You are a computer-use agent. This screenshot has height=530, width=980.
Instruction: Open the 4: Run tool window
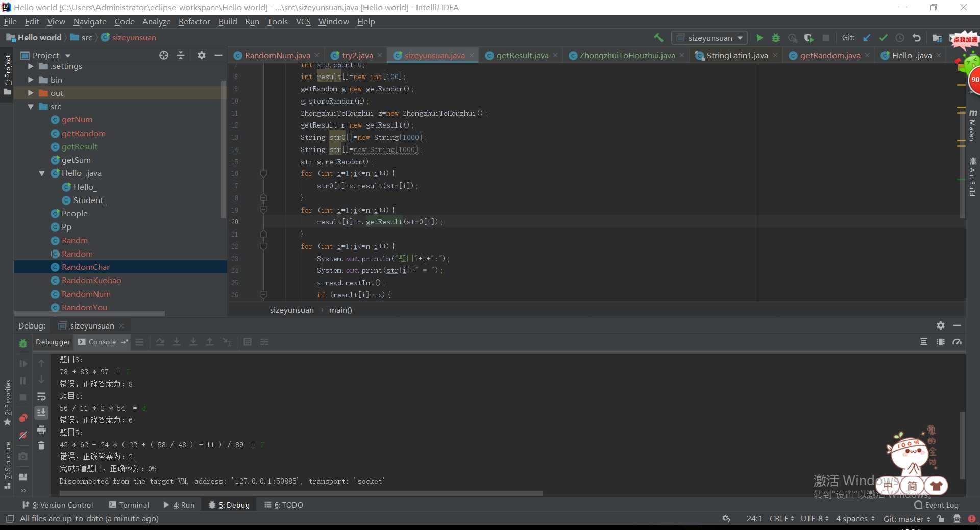tap(179, 505)
